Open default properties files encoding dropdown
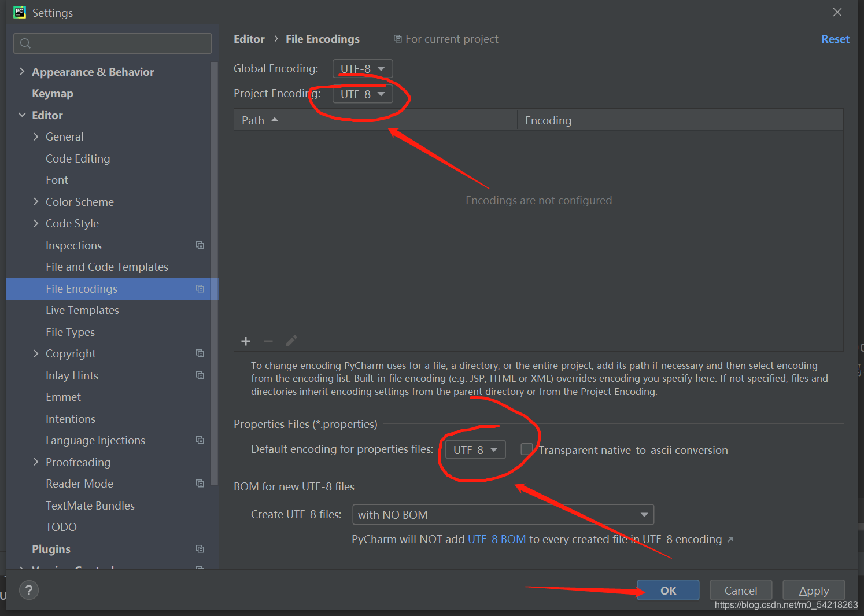This screenshot has width=864, height=616. pyautogui.click(x=475, y=450)
